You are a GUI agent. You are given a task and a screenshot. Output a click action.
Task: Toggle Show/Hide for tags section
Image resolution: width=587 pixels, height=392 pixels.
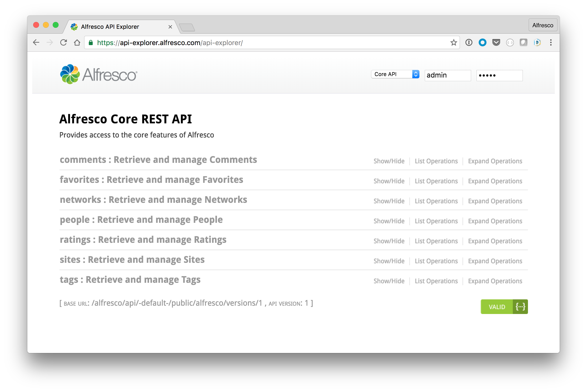pyautogui.click(x=389, y=281)
